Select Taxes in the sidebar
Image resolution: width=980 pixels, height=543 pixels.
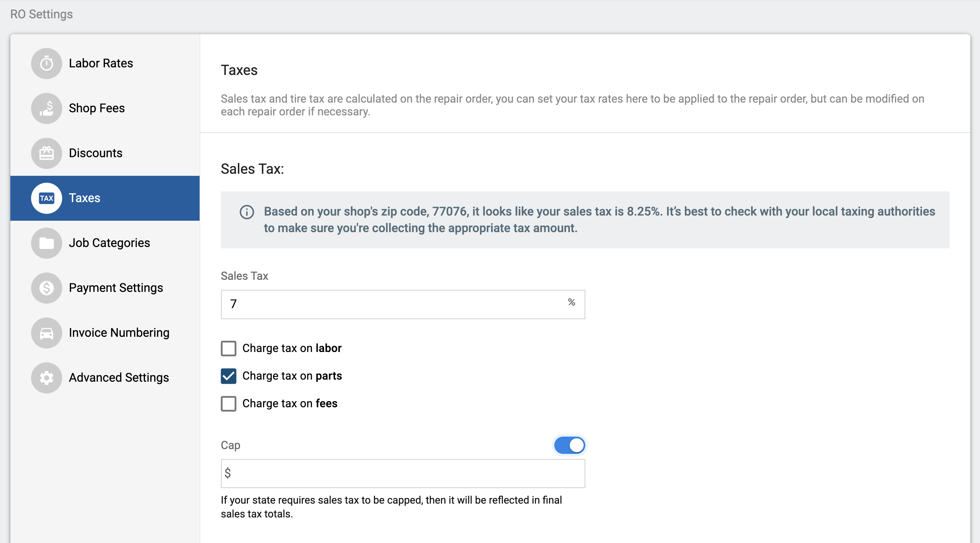click(x=105, y=198)
